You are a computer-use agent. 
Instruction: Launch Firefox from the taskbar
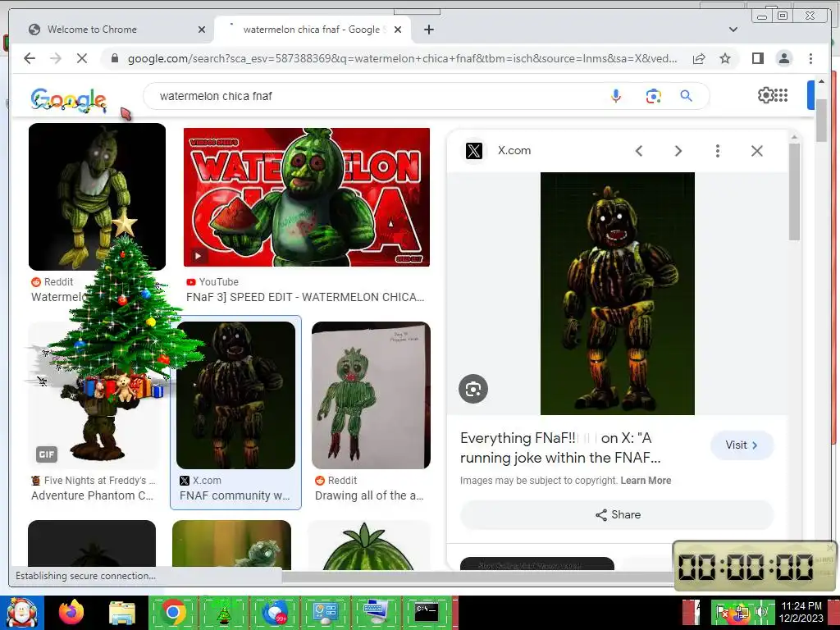[71, 613]
